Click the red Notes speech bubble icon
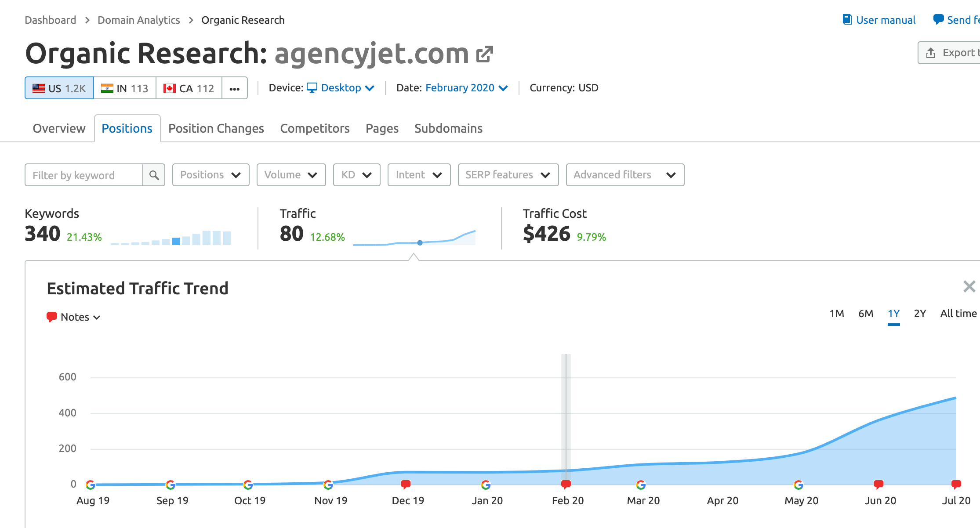This screenshot has height=528, width=980. click(52, 317)
